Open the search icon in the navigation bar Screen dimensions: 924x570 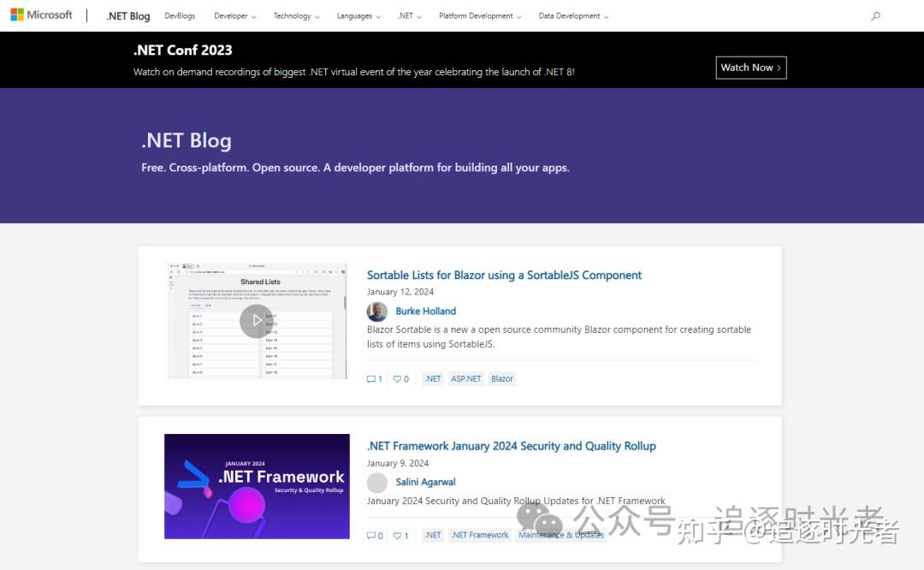874,15
